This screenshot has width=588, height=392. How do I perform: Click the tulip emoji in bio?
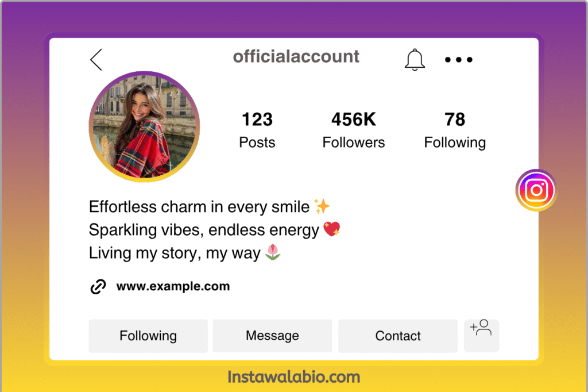273,252
